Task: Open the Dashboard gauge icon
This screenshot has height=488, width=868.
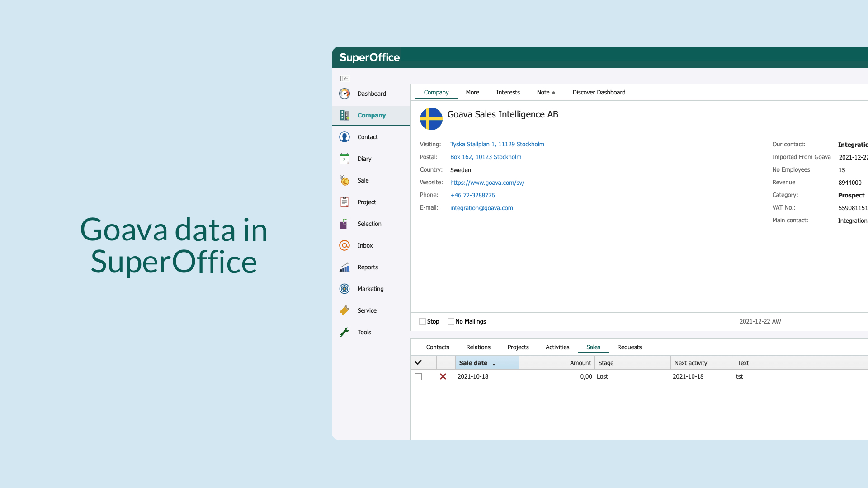Action: pyautogui.click(x=344, y=94)
